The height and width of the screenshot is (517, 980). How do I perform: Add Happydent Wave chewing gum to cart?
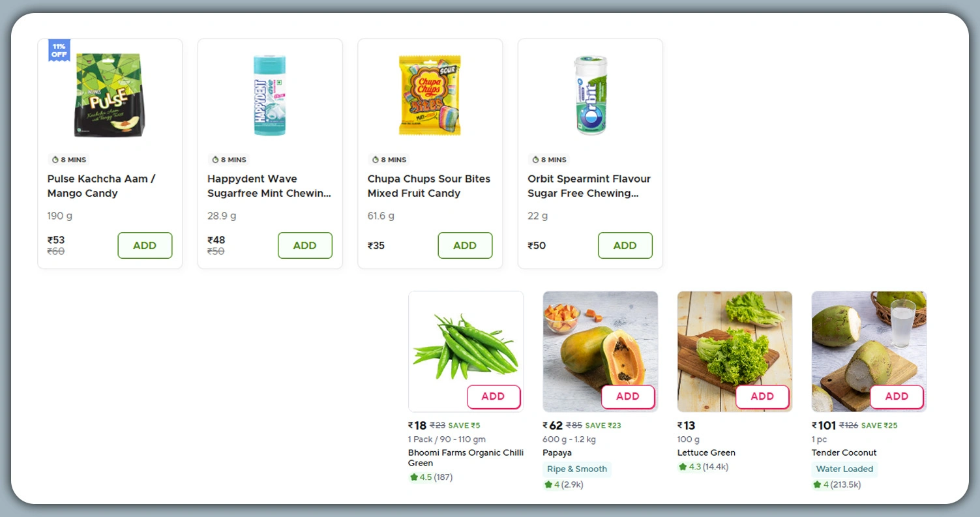pyautogui.click(x=305, y=245)
